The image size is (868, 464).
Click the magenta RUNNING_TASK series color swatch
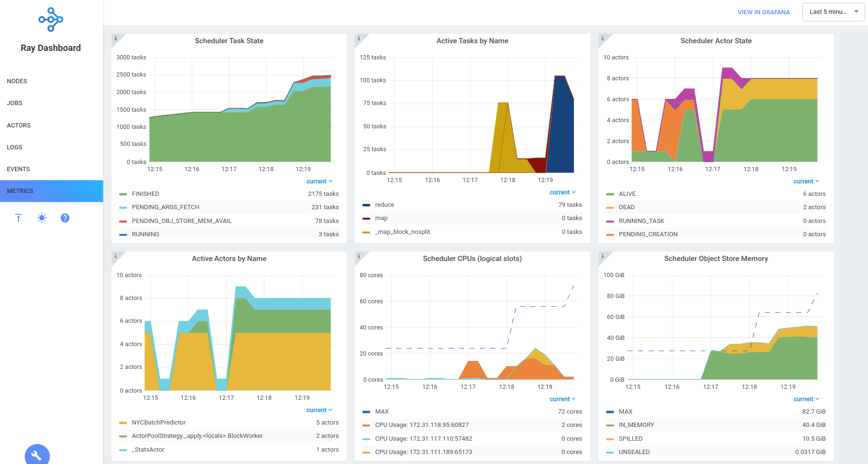(x=610, y=221)
